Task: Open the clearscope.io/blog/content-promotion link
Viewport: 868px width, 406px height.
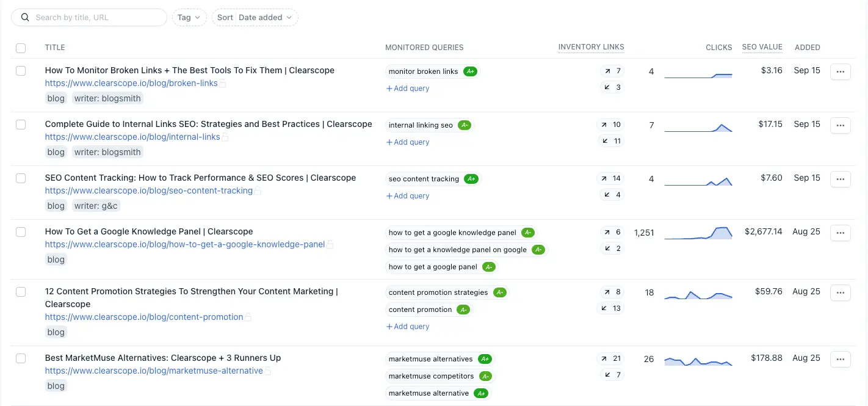Action: click(144, 317)
